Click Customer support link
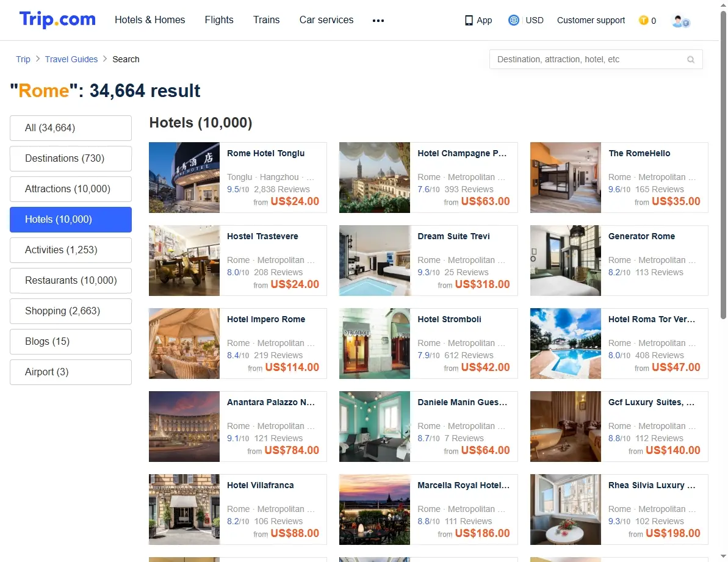The height and width of the screenshot is (562, 728). 591,20
